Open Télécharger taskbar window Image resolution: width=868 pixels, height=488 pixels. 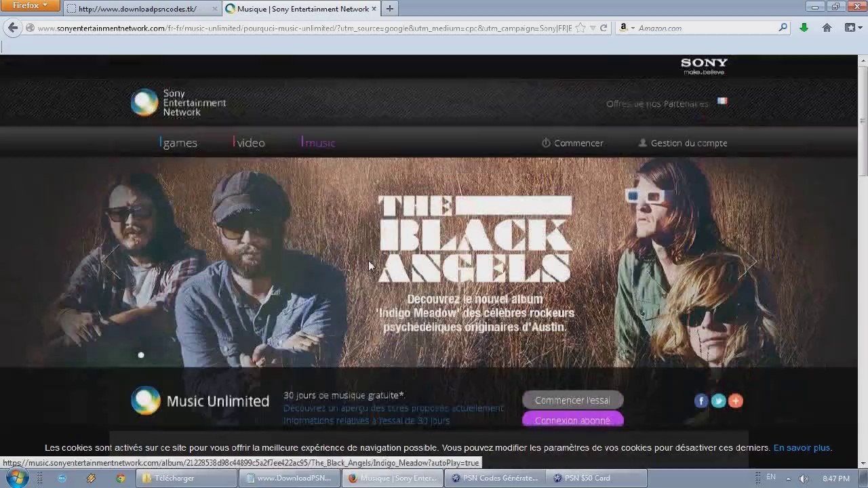point(186,478)
